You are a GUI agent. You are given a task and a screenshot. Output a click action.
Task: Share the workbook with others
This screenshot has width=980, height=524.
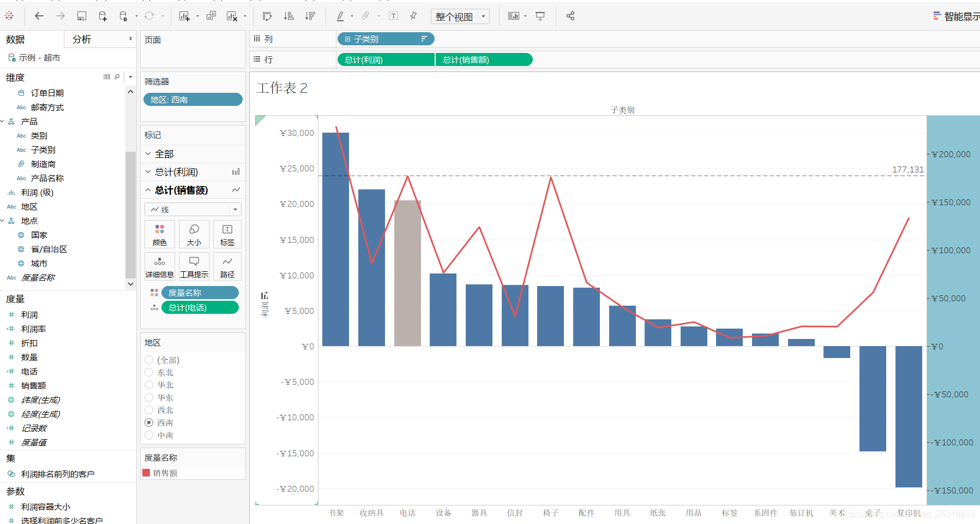point(570,16)
